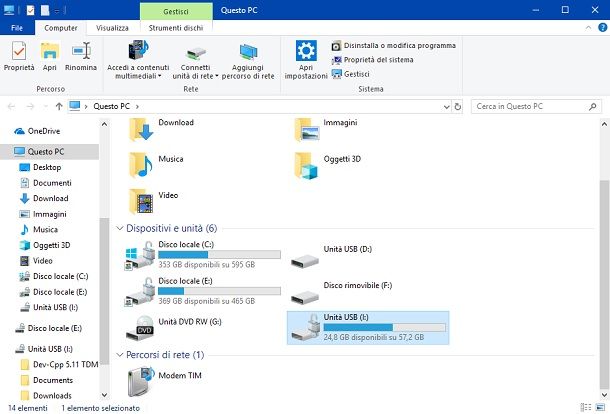The height and width of the screenshot is (414, 610).
Task: Select Unità USB (I:) under Questo PC sidebar
Action: tap(49, 307)
